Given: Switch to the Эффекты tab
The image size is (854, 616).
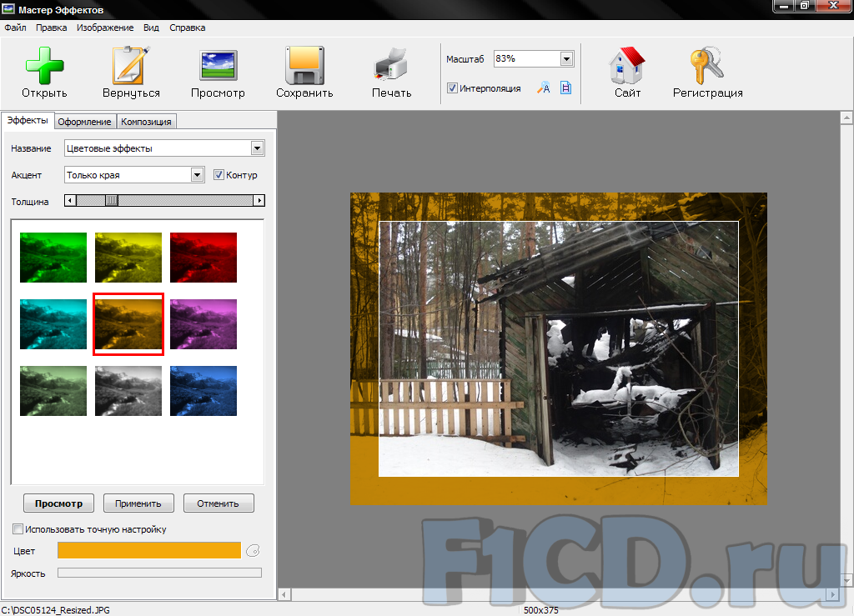Looking at the screenshot, I should tap(28, 120).
